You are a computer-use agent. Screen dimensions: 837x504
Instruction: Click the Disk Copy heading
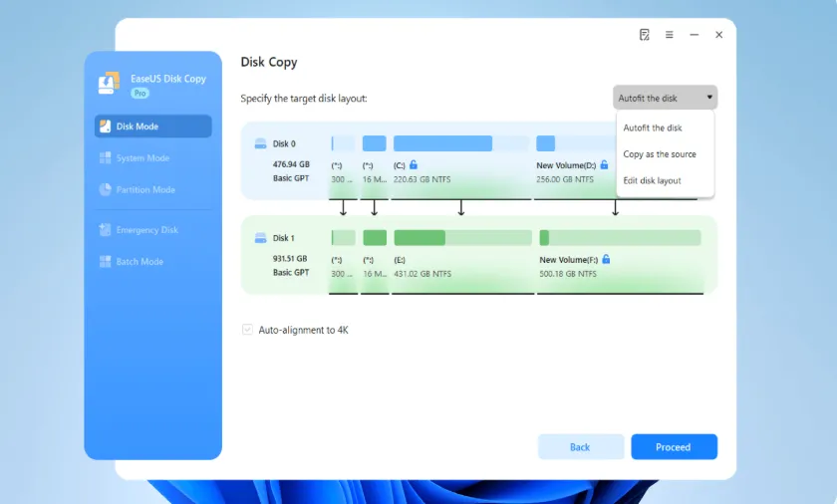point(268,63)
